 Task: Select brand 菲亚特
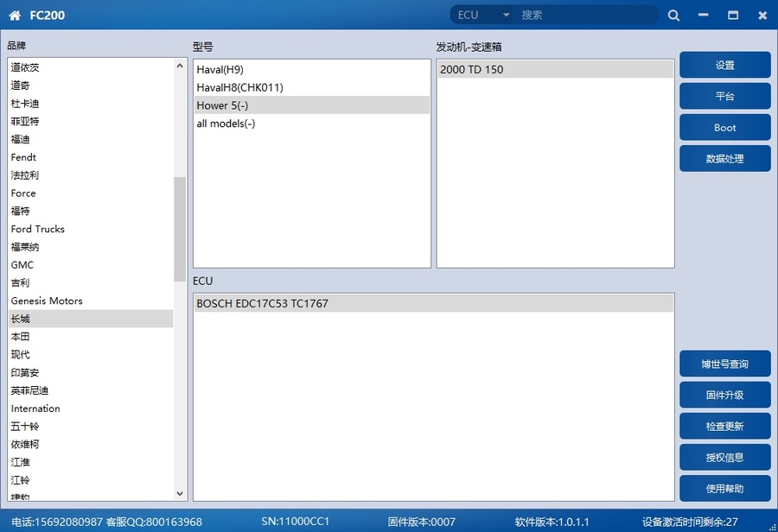tap(91, 122)
